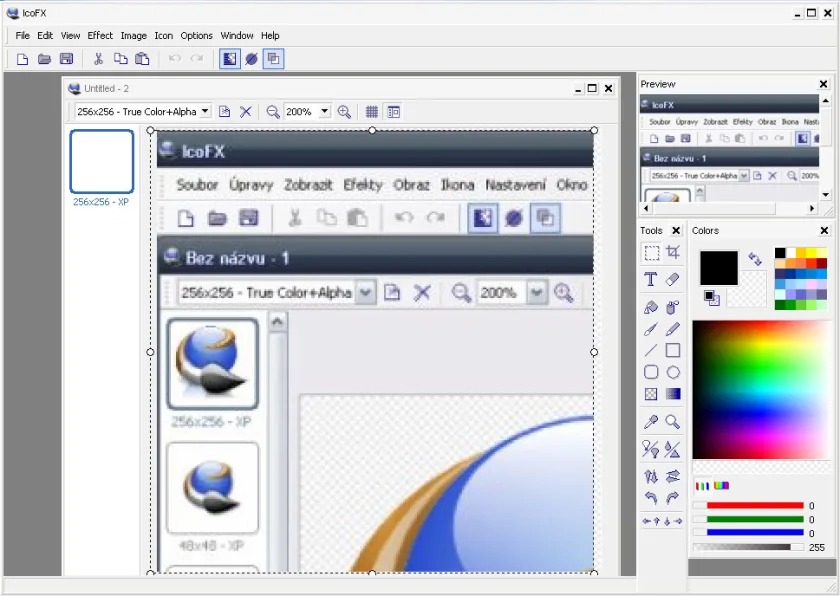Toggle the grid display button

tap(372, 112)
